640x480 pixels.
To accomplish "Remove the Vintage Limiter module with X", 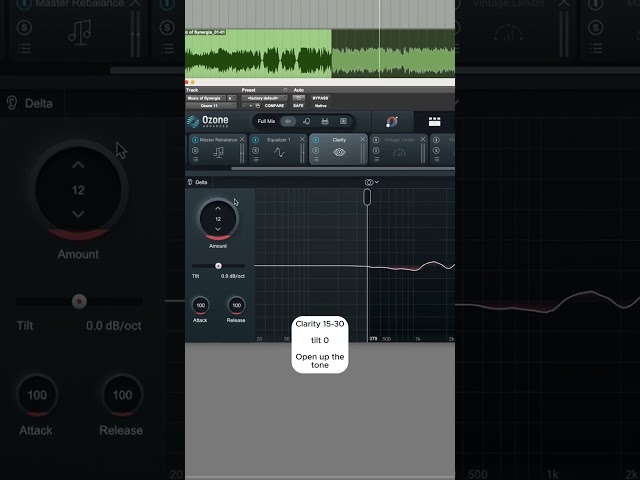I will click(x=423, y=140).
